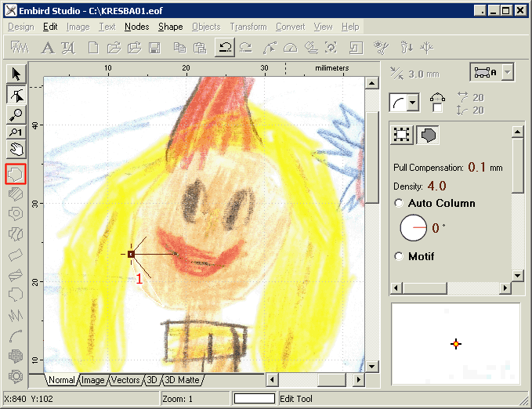This screenshot has width=532, height=409.
Task: Toggle the checkbox under the arch node icon
Action: coord(437,108)
